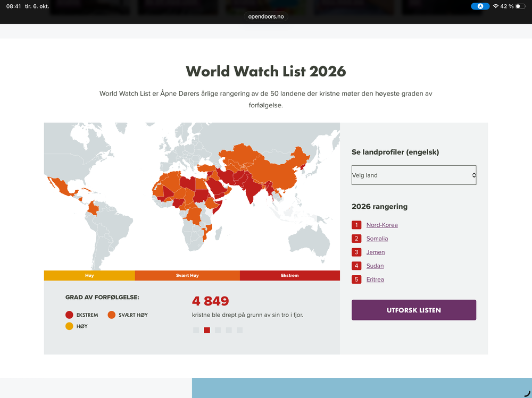
Task: Select the last carousel dot
Action: [239, 330]
